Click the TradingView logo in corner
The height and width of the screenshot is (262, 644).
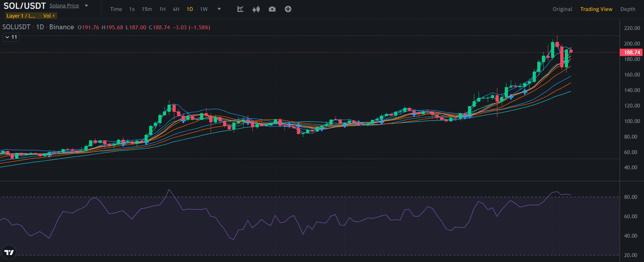coord(9,252)
